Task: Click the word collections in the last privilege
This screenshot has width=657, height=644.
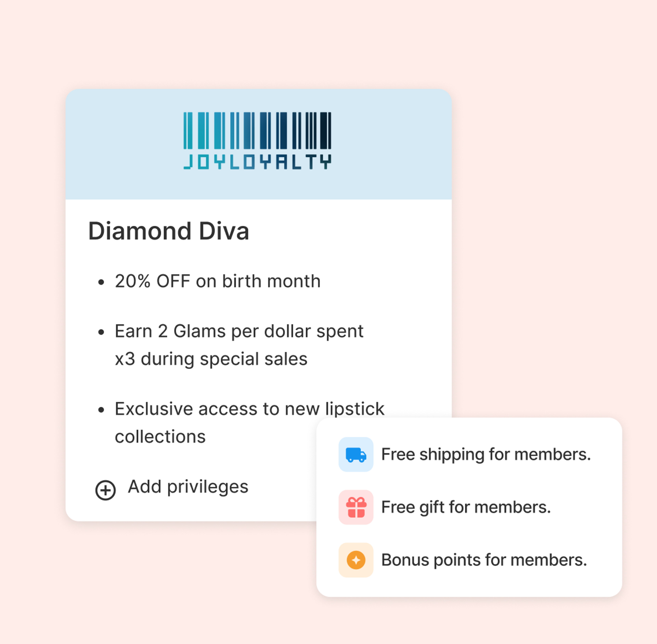Action: click(160, 437)
